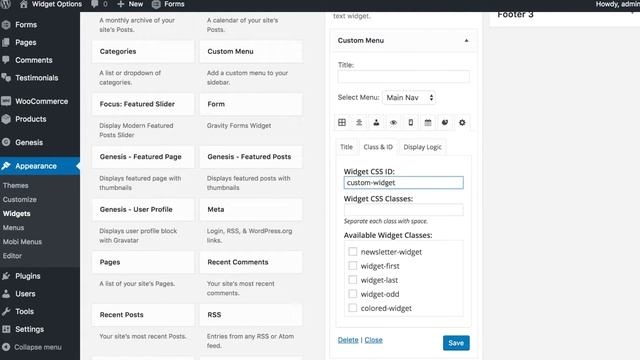Click the Close widget link
This screenshot has height=360, width=640.
click(x=373, y=340)
